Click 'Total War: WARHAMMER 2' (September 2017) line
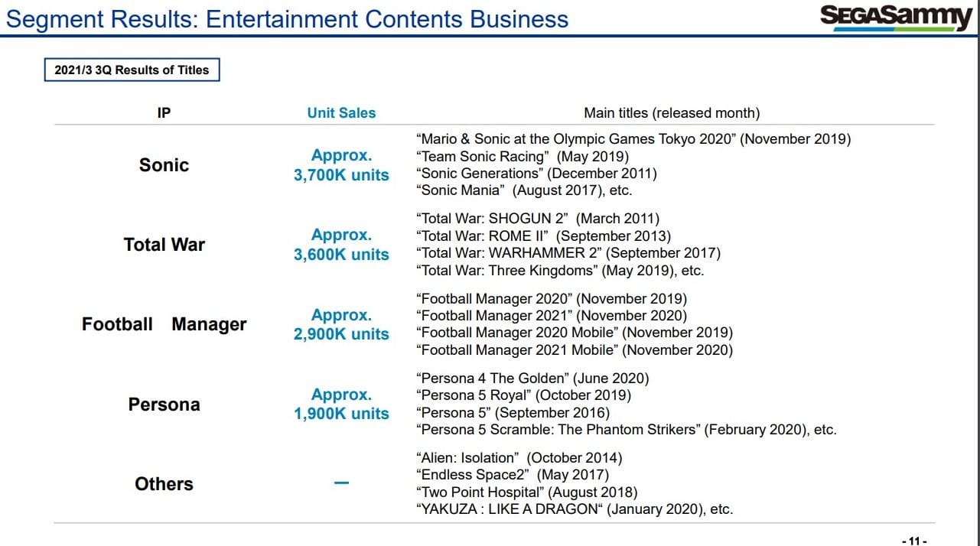 tap(568, 253)
